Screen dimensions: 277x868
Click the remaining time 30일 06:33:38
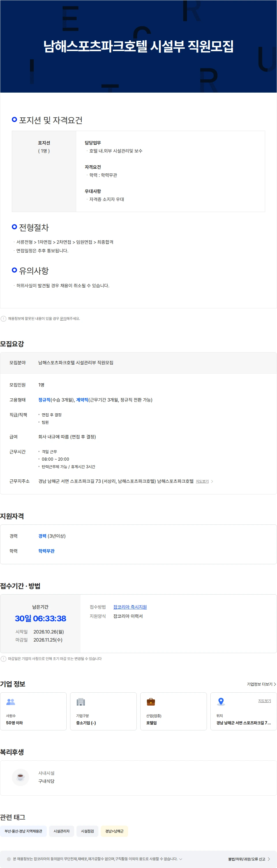coord(40,618)
